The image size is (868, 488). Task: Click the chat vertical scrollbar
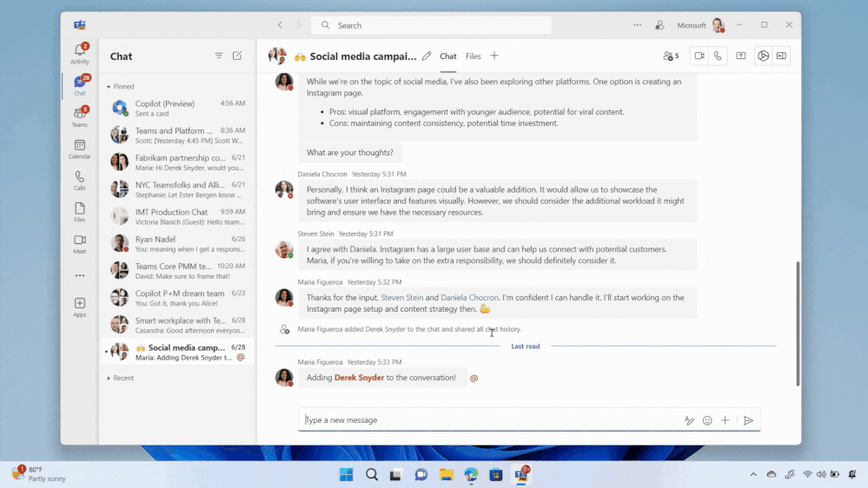tap(798, 324)
